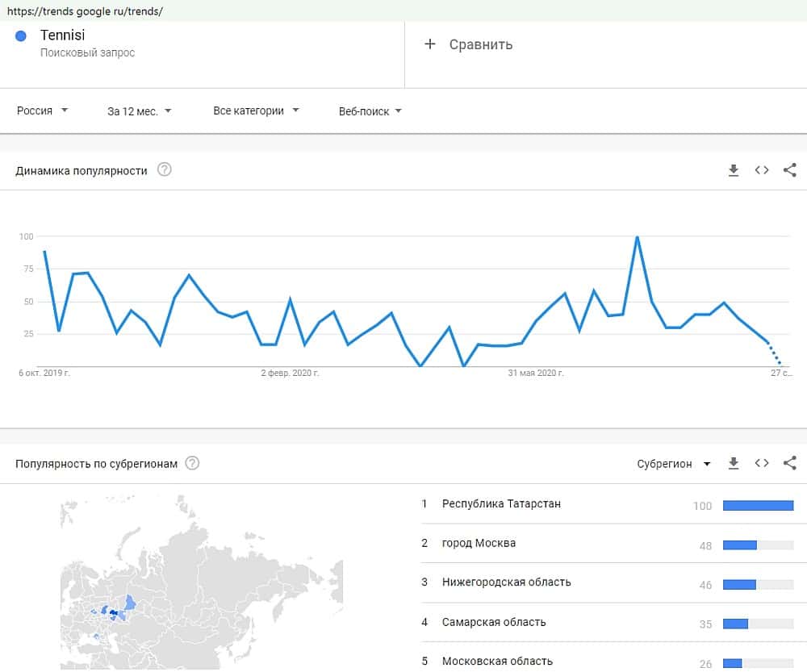Open the Россия country dropdown
Screen dimensions: 807x672
(x=42, y=111)
